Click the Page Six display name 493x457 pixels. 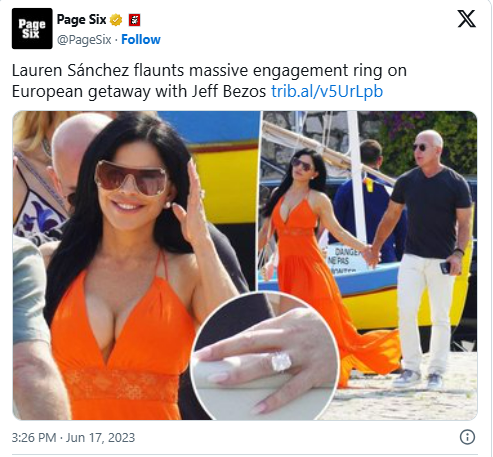pyautogui.click(x=82, y=20)
